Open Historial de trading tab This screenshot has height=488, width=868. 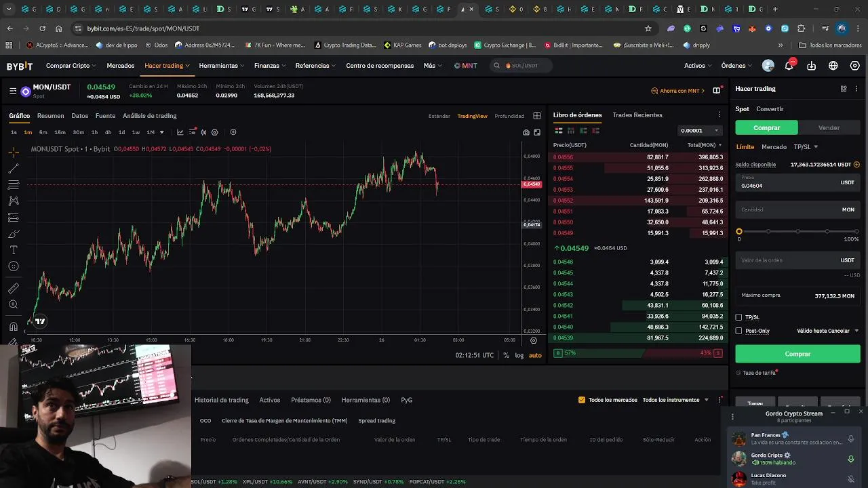(222, 400)
